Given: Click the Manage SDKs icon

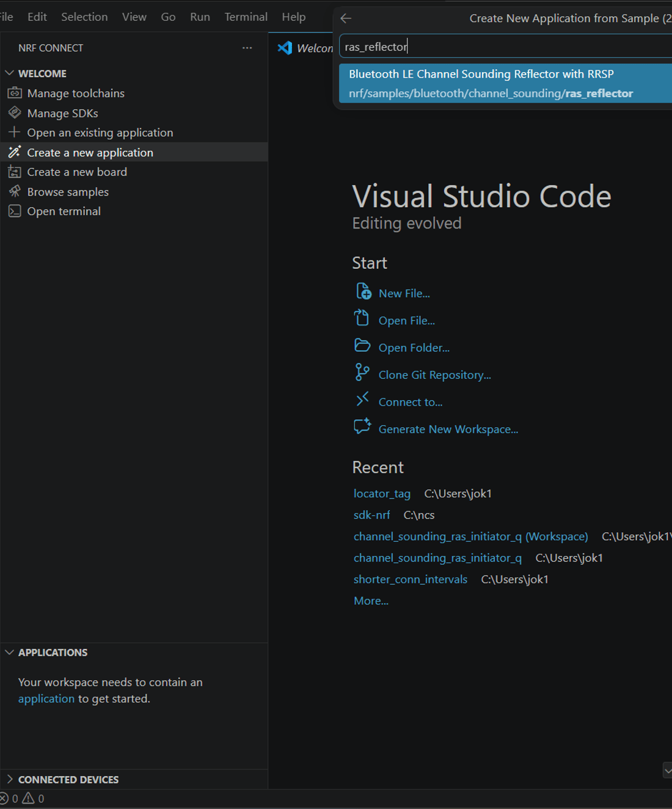Looking at the screenshot, I should pyautogui.click(x=15, y=112).
